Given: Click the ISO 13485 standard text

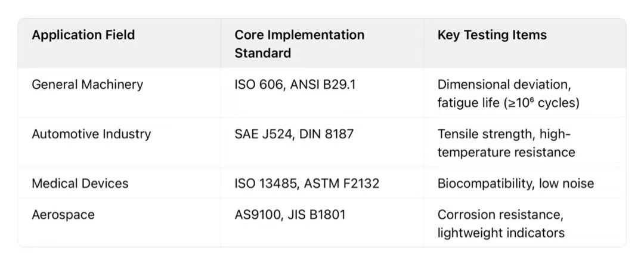Looking at the screenshot, I should click(265, 183).
